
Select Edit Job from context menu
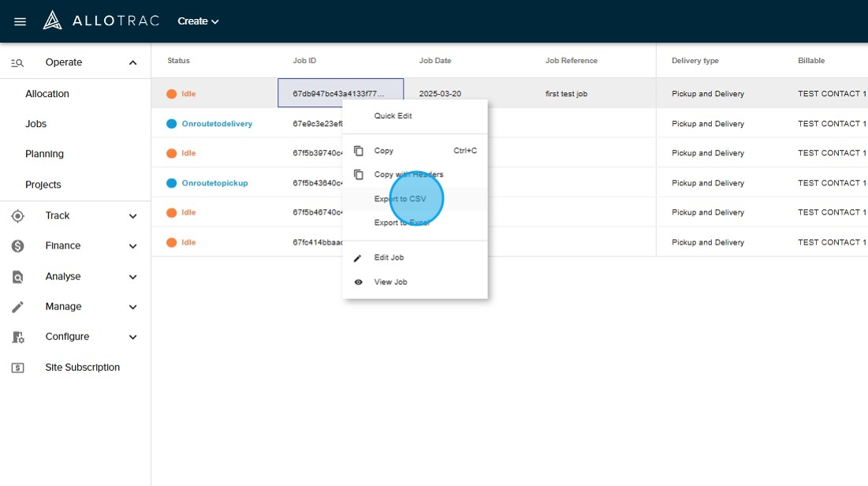pyautogui.click(x=389, y=258)
